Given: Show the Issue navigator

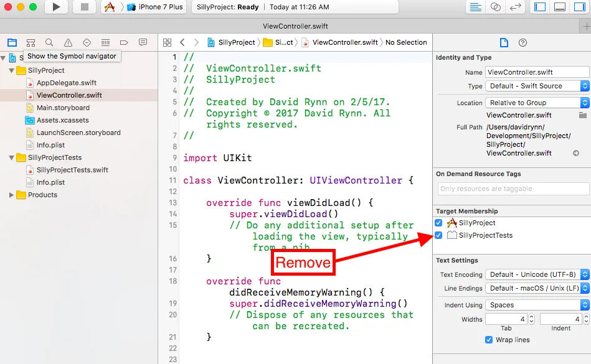Looking at the screenshot, I should tap(68, 42).
